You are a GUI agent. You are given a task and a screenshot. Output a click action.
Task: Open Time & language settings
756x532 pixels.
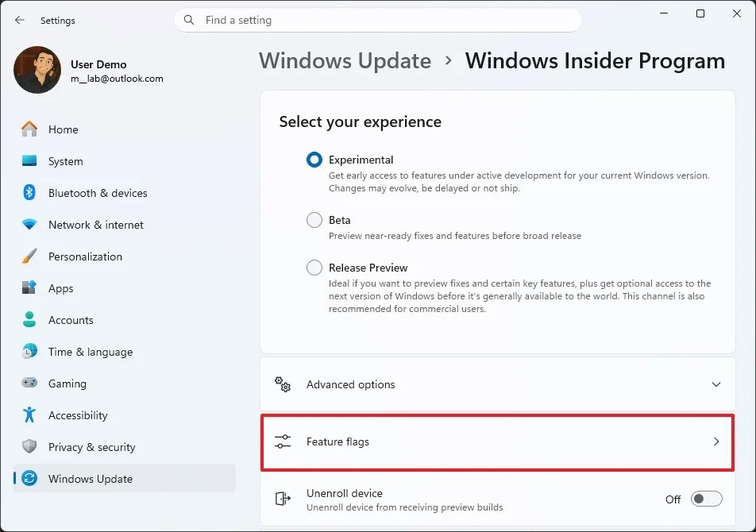pyautogui.click(x=125, y=352)
